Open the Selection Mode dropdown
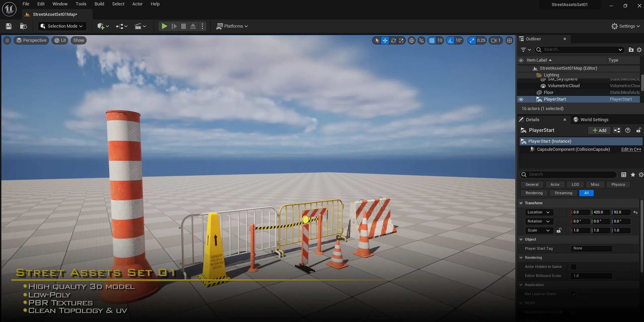Image resolution: width=644 pixels, height=322 pixels. click(x=62, y=26)
